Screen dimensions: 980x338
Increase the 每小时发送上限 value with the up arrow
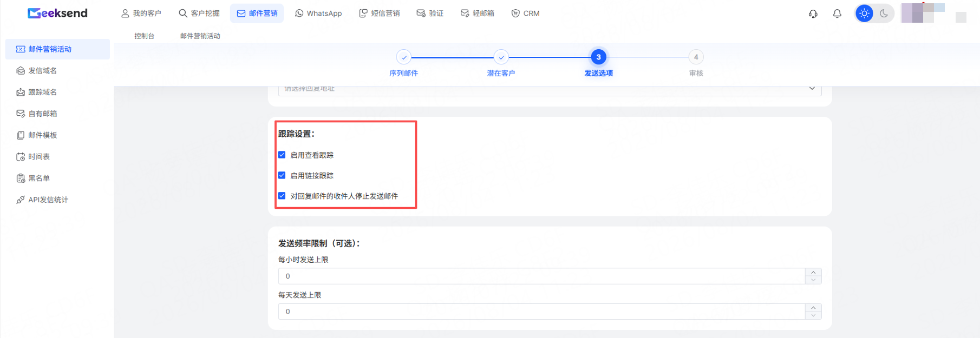[813, 273]
